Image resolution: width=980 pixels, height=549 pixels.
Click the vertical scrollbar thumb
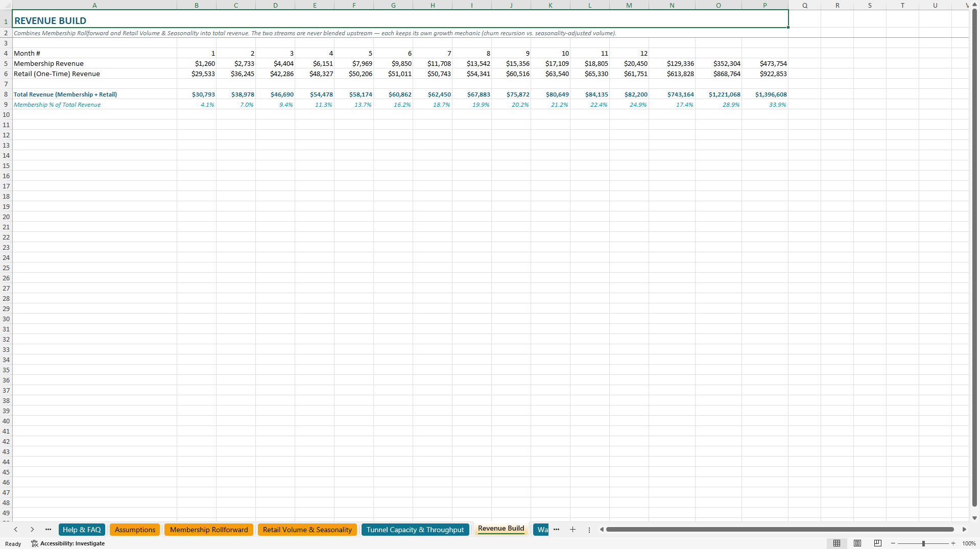[x=974, y=258]
